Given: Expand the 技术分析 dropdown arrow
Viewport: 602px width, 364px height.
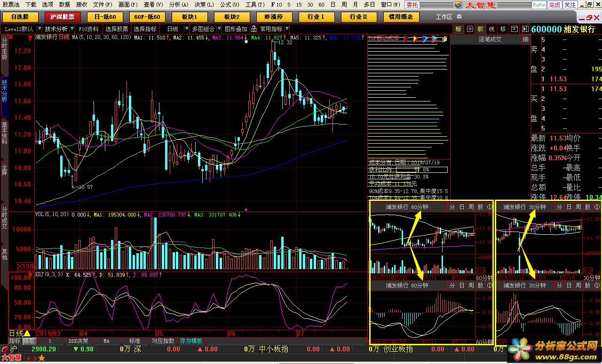Looking at the screenshot, I should click(x=72, y=29).
